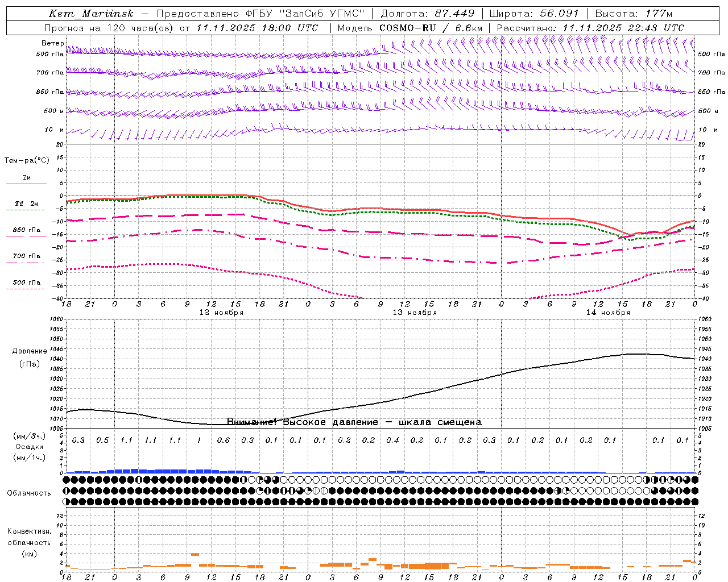Click the 10 м wind level label on left
Viewport: 728px width, 582px height.
(x=54, y=130)
